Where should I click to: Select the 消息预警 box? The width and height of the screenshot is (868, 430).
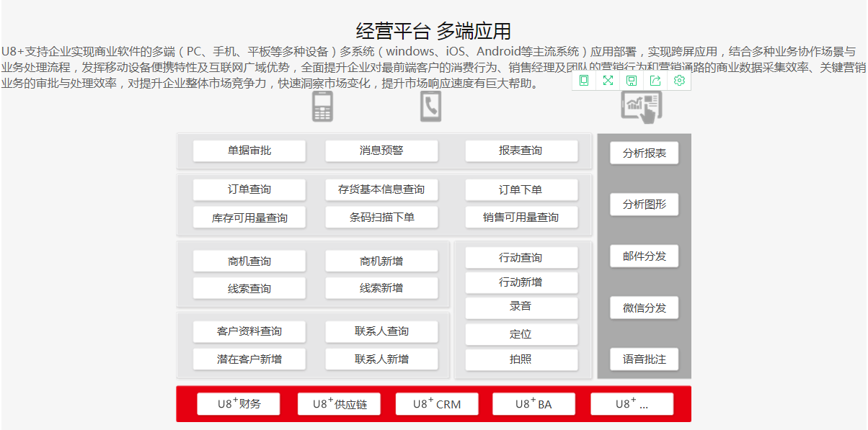[381, 151]
